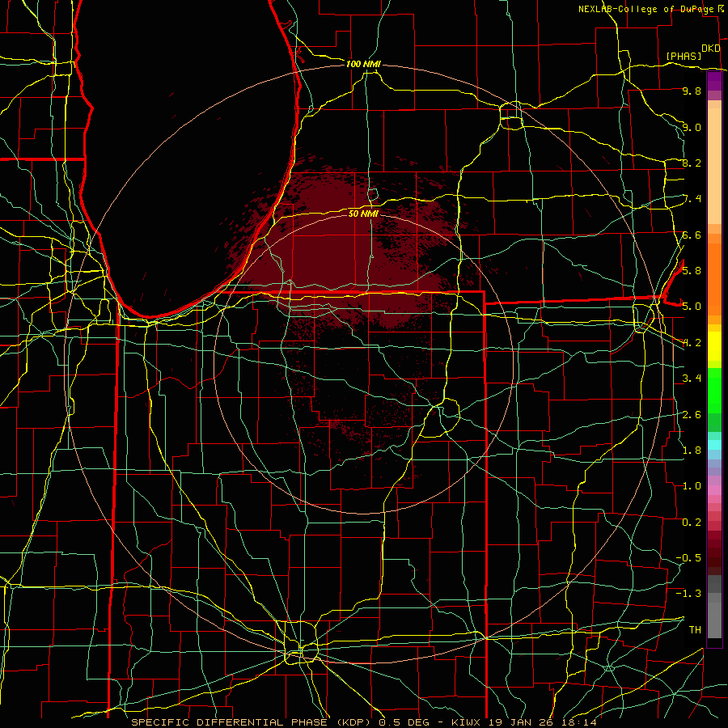Image resolution: width=728 pixels, height=728 pixels.
Task: Click the 19 JAN 26 date in caption
Action: pyautogui.click(x=523, y=722)
